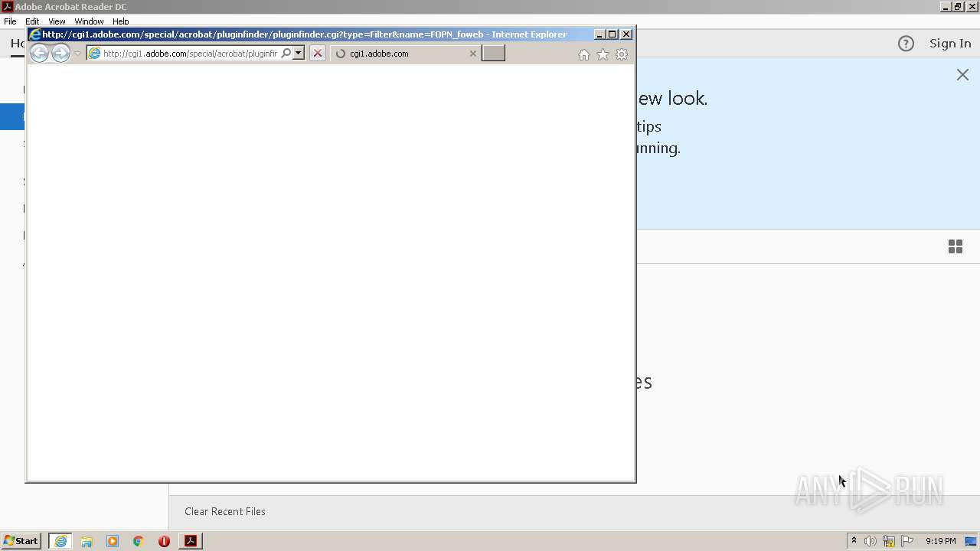Screen dimensions: 980x551
Task: Dismiss the new look banner
Action: click(x=962, y=75)
